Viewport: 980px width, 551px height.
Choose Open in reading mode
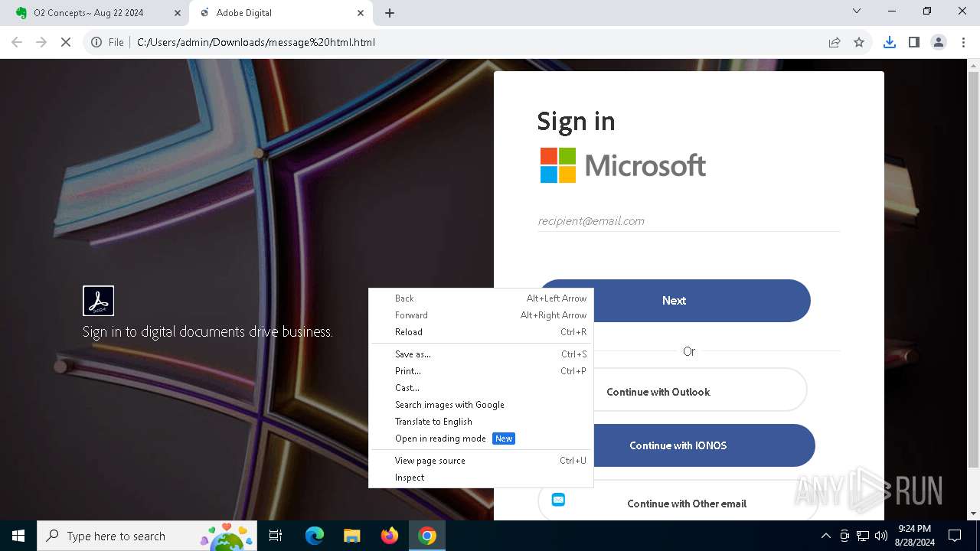click(x=481, y=439)
